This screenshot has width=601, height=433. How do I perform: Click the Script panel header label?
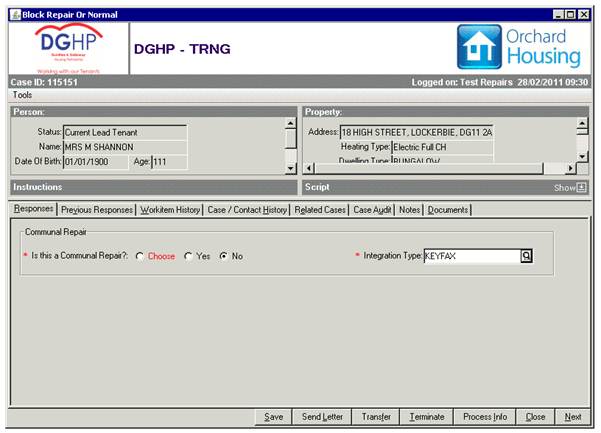[317, 187]
